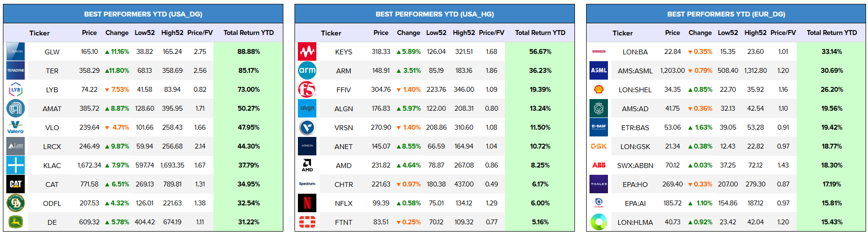The height and width of the screenshot is (235, 868).
Task: Open the LON:SHEL ticker link
Action: click(635, 90)
